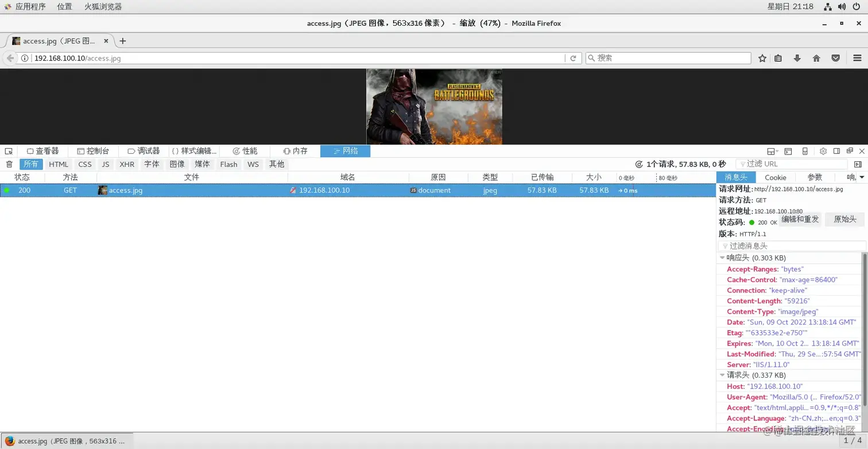Collapse the 响应头 (Response headers) section

(722, 258)
